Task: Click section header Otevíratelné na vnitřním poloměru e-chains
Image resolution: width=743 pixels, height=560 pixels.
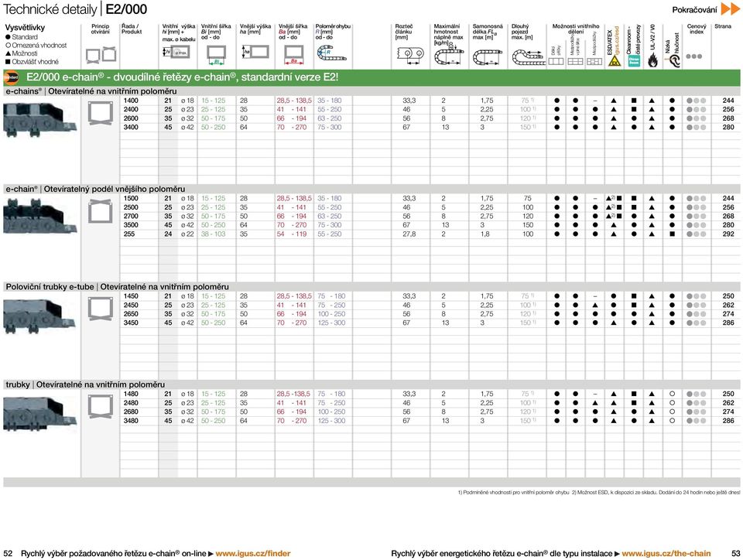Action: click(x=91, y=91)
